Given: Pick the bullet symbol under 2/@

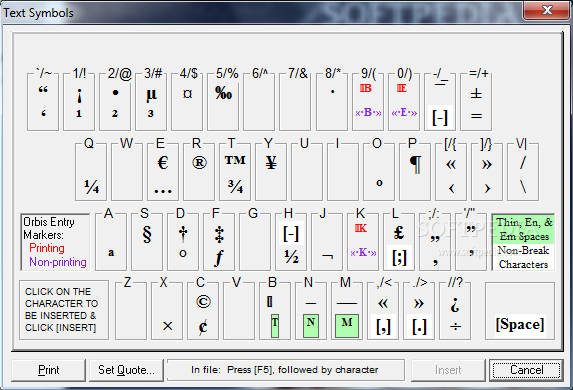Looking at the screenshot, I should pyautogui.click(x=115, y=93).
